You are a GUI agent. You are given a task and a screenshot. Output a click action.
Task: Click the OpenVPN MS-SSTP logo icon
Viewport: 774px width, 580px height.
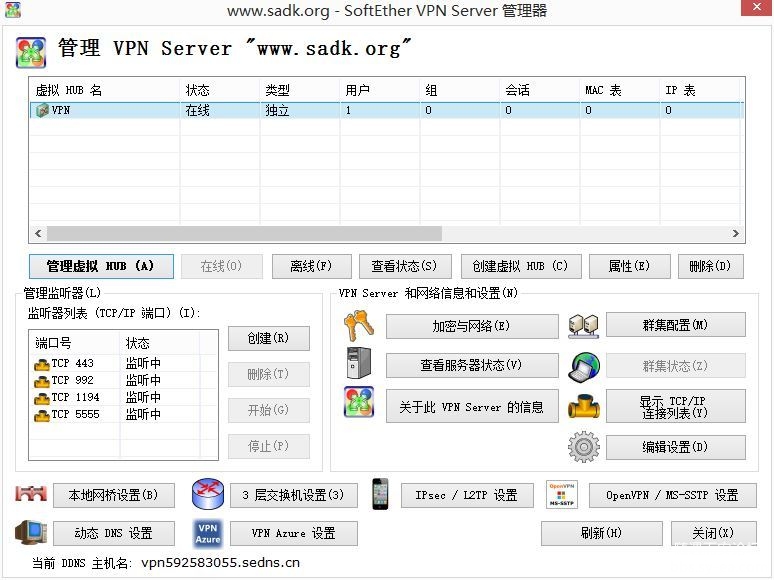562,495
